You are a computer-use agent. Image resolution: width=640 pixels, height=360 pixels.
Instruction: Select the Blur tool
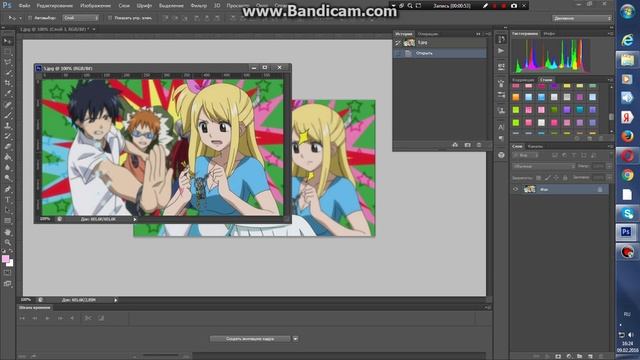click(7, 168)
